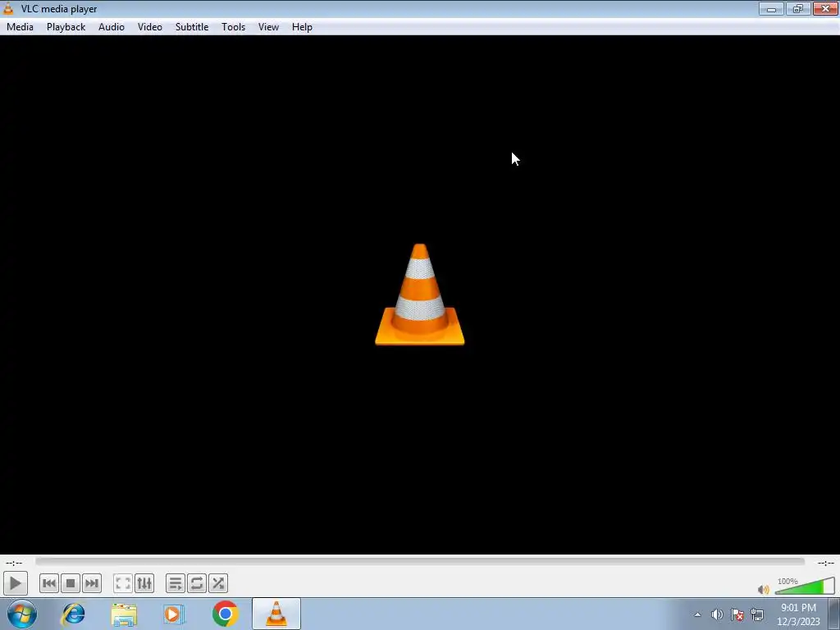This screenshot has width=840, height=630.
Task: Click the elapsed time label
Action: [14, 563]
